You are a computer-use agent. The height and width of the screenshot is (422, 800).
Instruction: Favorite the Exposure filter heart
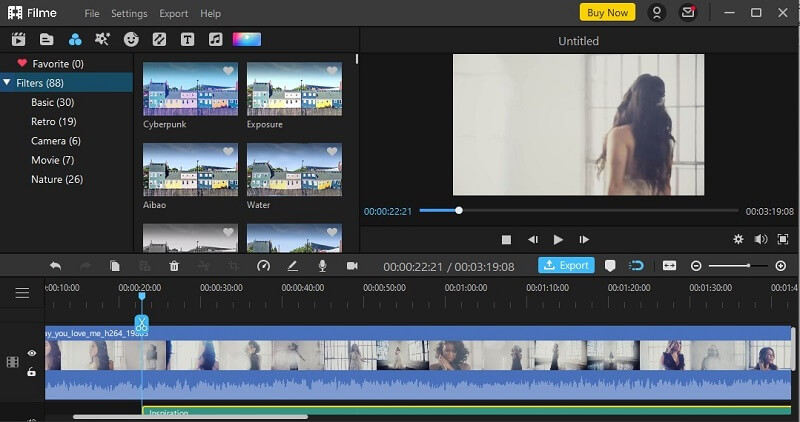coord(332,71)
